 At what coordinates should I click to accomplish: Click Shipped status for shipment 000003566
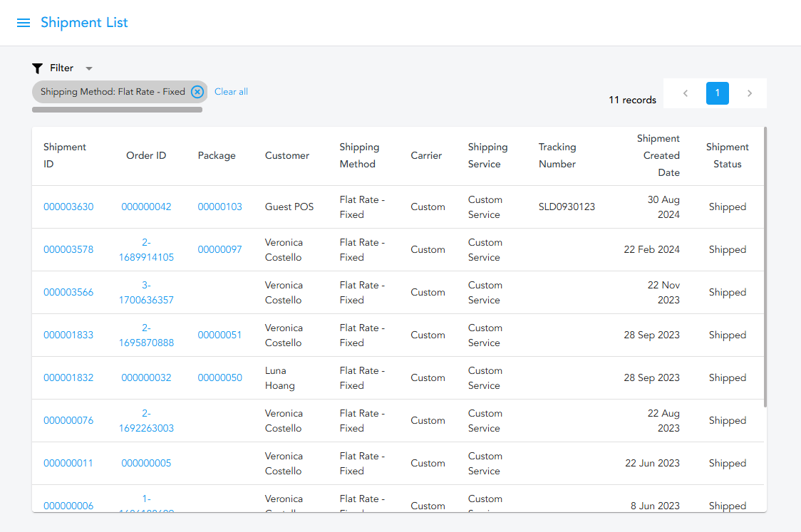click(x=727, y=292)
